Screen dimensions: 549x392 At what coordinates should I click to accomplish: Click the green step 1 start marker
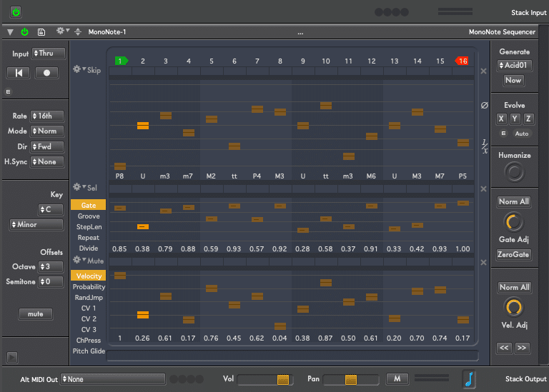pyautogui.click(x=121, y=61)
